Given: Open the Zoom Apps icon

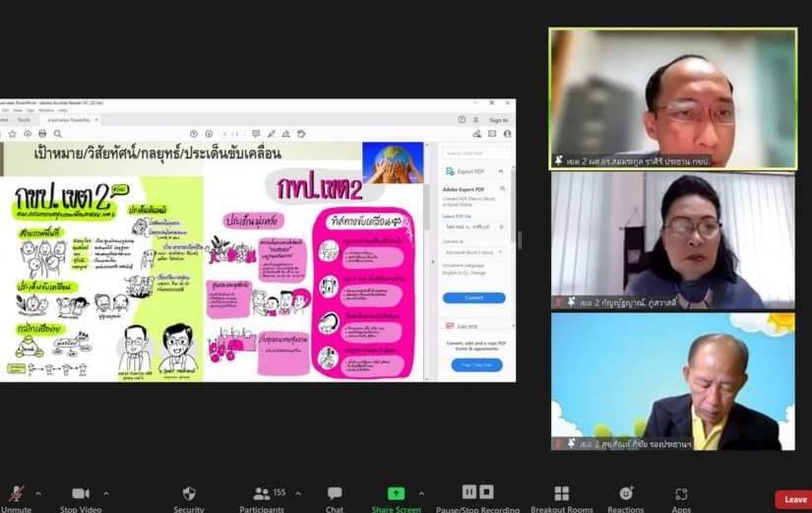Looking at the screenshot, I should 681,494.
